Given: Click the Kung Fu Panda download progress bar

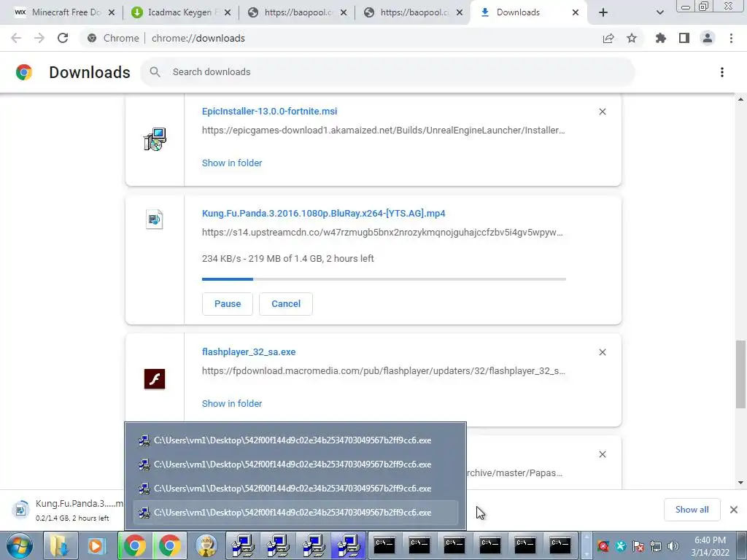Looking at the screenshot, I should (384, 279).
